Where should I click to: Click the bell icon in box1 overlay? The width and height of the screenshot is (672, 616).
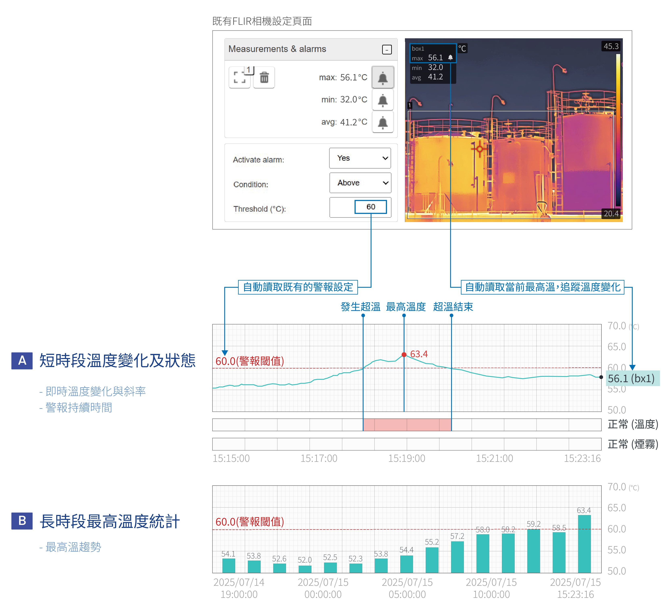450,58
